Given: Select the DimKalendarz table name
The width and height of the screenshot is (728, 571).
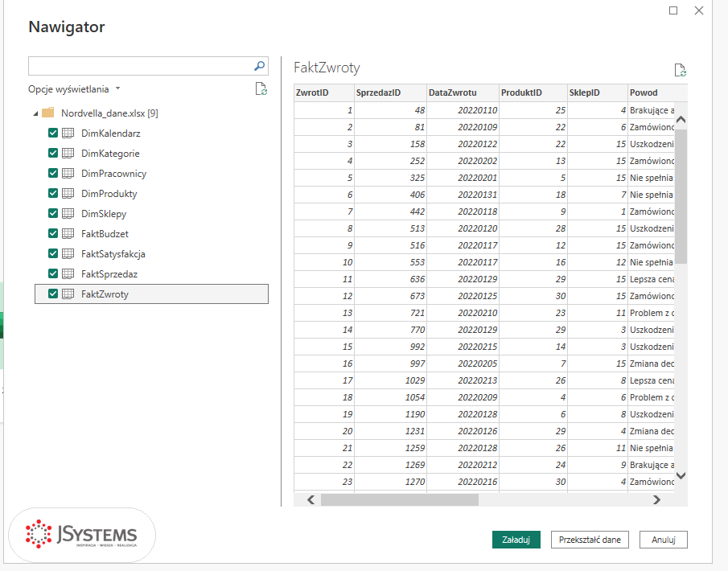Looking at the screenshot, I should tap(110, 134).
